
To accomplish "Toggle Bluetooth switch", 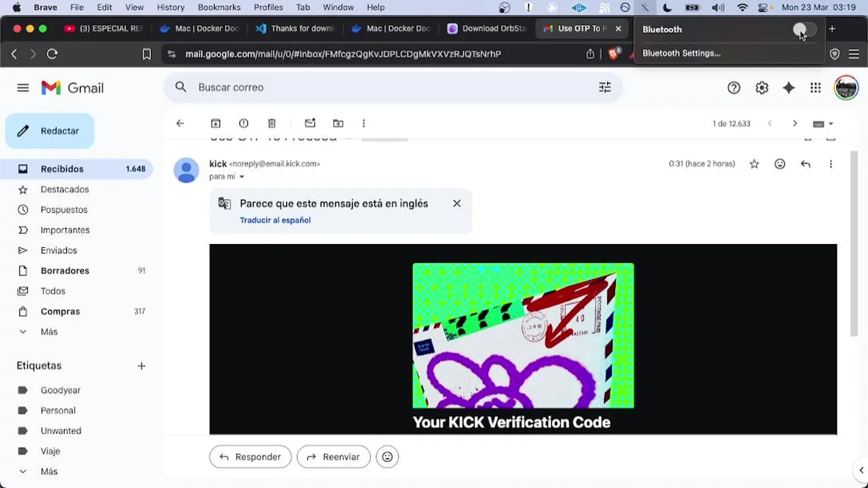I will click(x=805, y=29).
